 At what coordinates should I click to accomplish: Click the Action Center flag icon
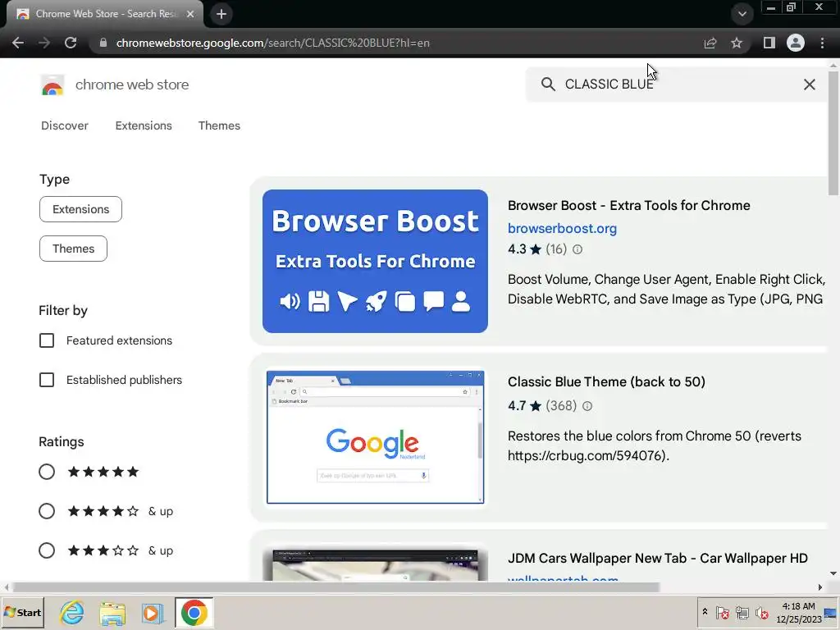click(722, 612)
